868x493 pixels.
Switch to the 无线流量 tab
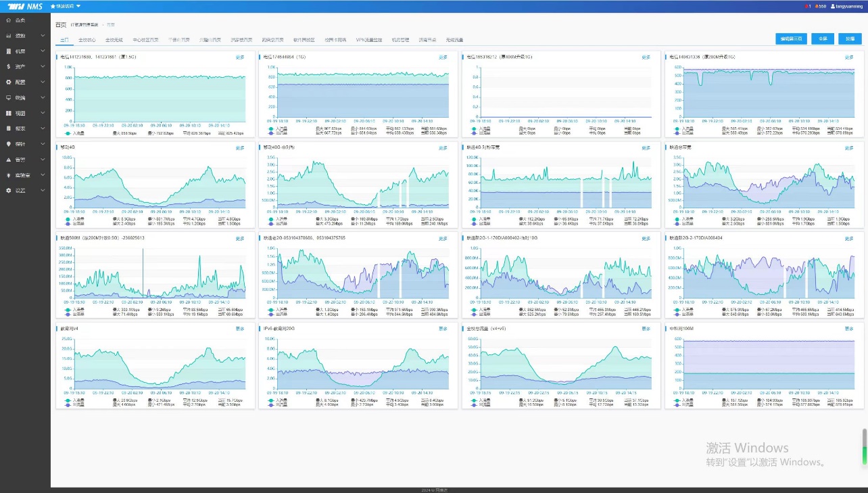(454, 40)
